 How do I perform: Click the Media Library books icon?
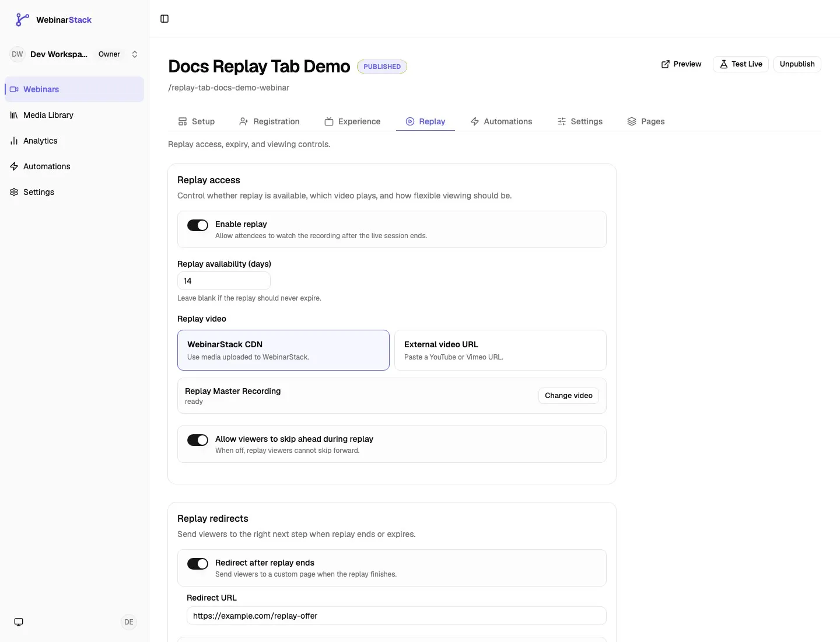(14, 115)
